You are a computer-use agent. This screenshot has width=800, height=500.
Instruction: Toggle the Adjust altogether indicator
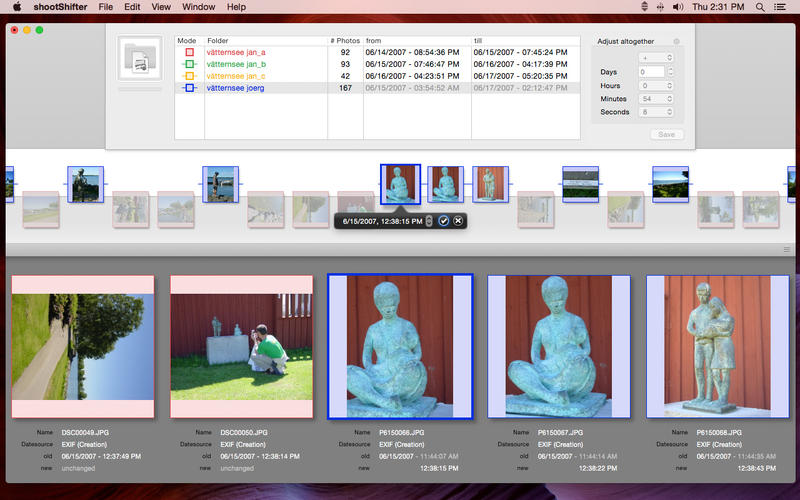[676, 41]
